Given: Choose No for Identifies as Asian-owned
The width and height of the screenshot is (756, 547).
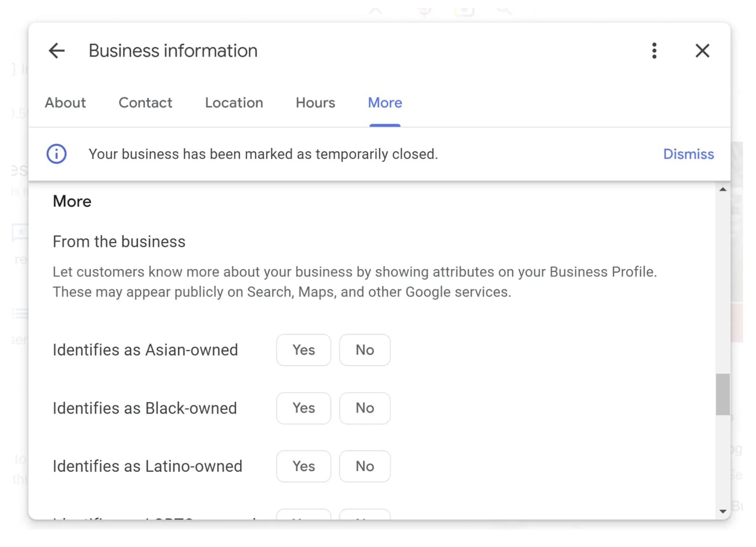Looking at the screenshot, I should coord(364,350).
